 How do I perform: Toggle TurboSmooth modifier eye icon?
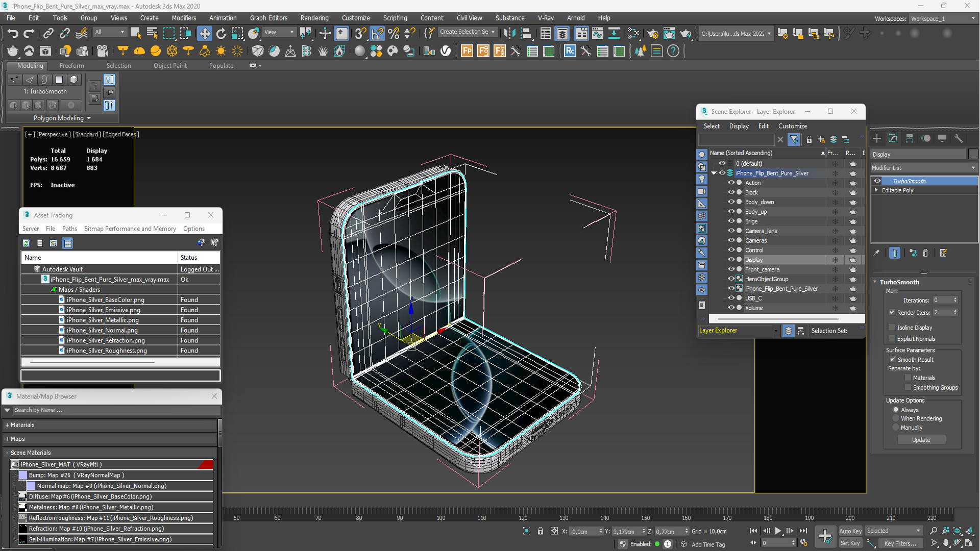pyautogui.click(x=877, y=181)
